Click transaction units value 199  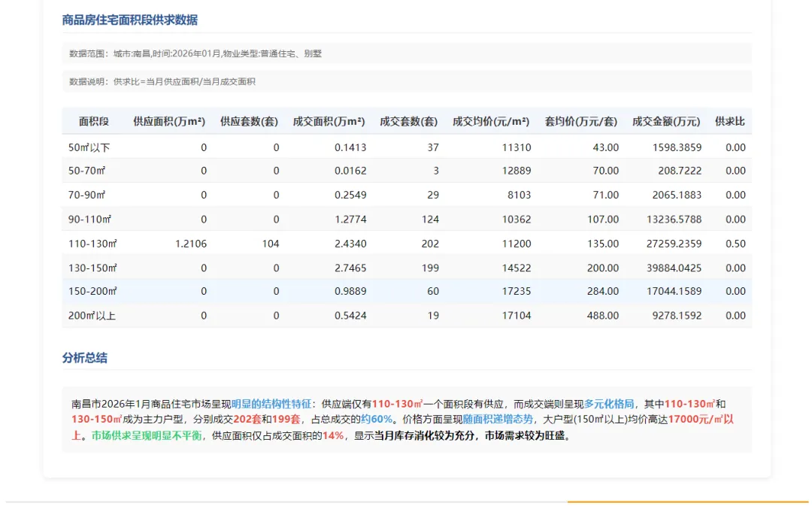[x=430, y=268]
